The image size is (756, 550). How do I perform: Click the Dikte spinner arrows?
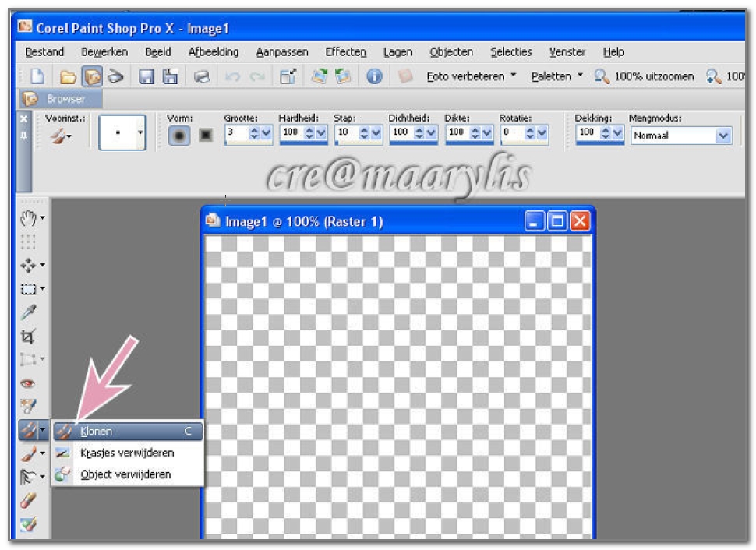tap(475, 133)
